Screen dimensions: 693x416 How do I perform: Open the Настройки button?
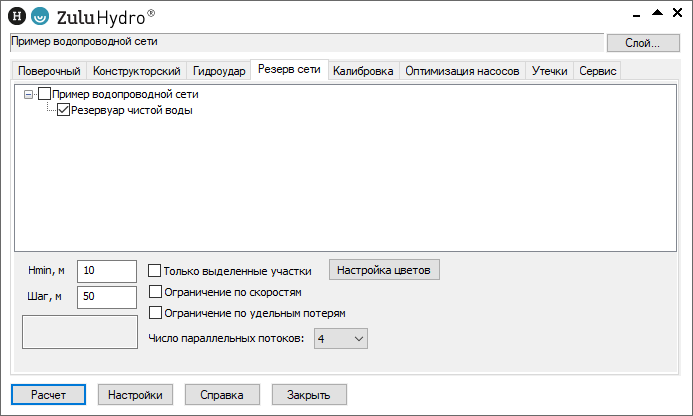(x=135, y=394)
